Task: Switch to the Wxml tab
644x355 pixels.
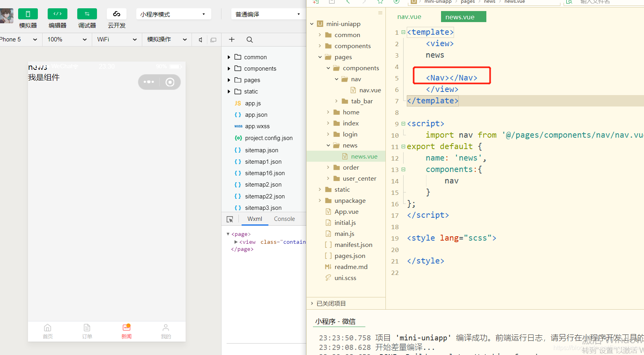Action: [255, 219]
